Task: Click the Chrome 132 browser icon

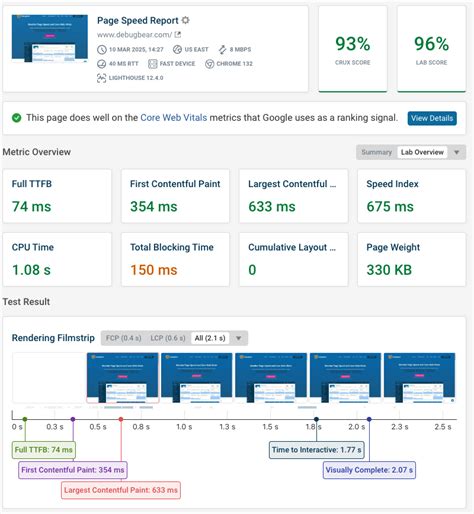Action: pos(209,64)
